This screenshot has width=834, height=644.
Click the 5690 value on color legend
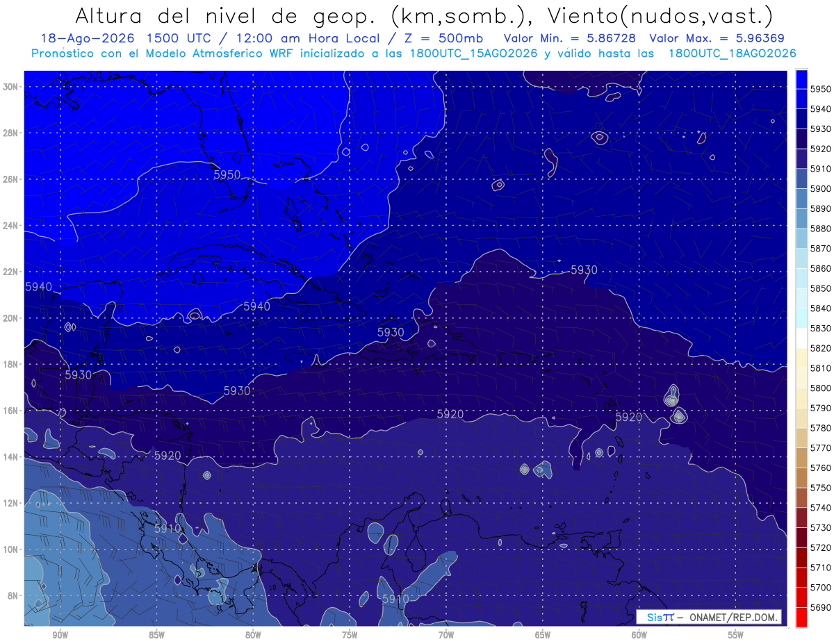(x=821, y=607)
